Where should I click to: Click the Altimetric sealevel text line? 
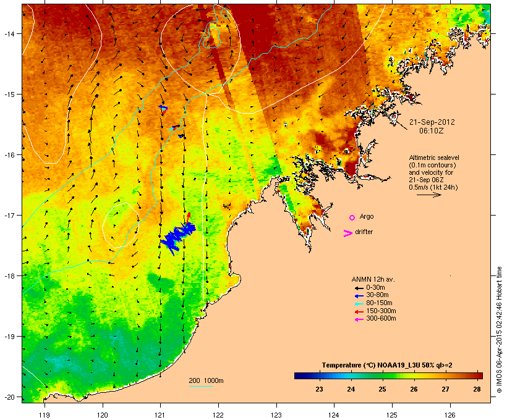(x=434, y=157)
